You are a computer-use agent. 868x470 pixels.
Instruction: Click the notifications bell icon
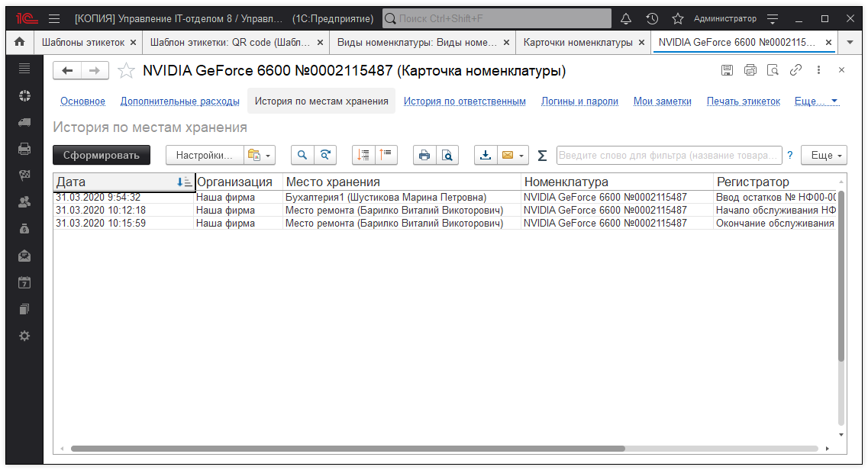pos(626,18)
